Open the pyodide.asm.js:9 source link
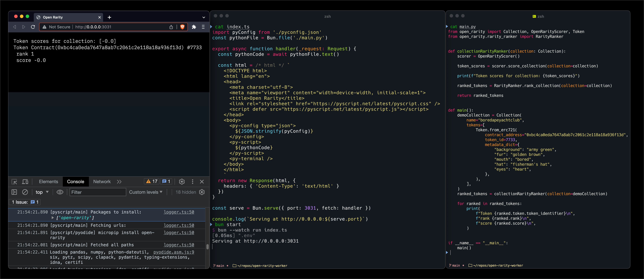Image resolution: width=644 pixels, height=279 pixels. (x=174, y=252)
